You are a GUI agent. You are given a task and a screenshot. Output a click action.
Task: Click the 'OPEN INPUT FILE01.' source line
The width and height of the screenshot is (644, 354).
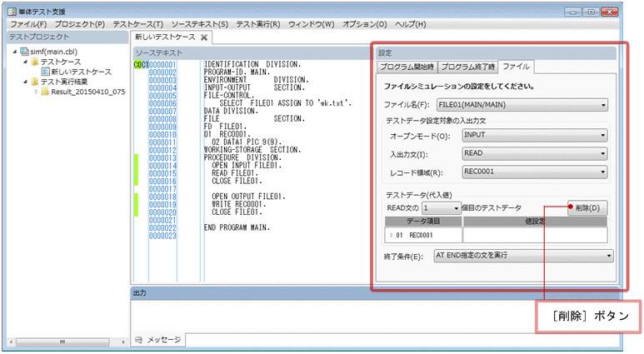[247, 166]
